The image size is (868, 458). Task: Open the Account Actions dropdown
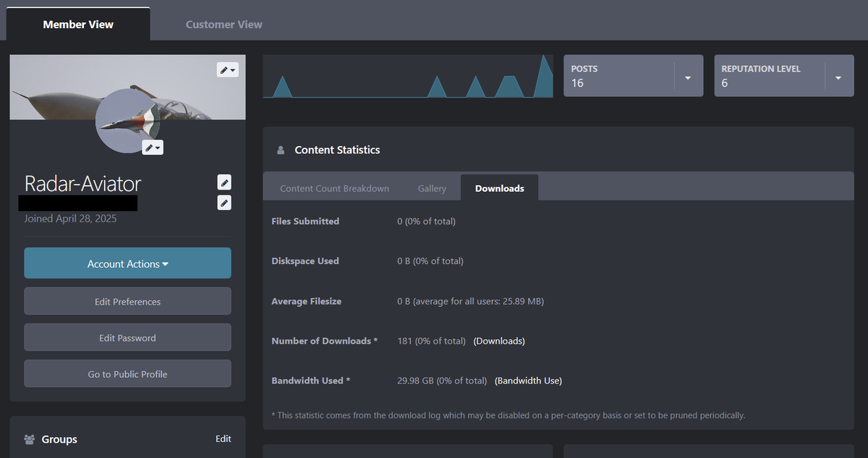127,263
